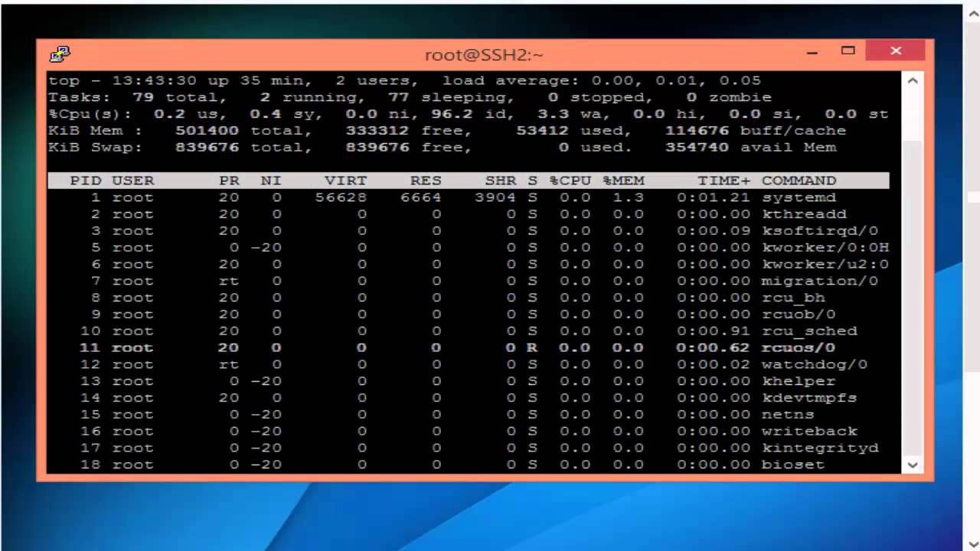Click the 53412 used memory value

click(x=542, y=131)
